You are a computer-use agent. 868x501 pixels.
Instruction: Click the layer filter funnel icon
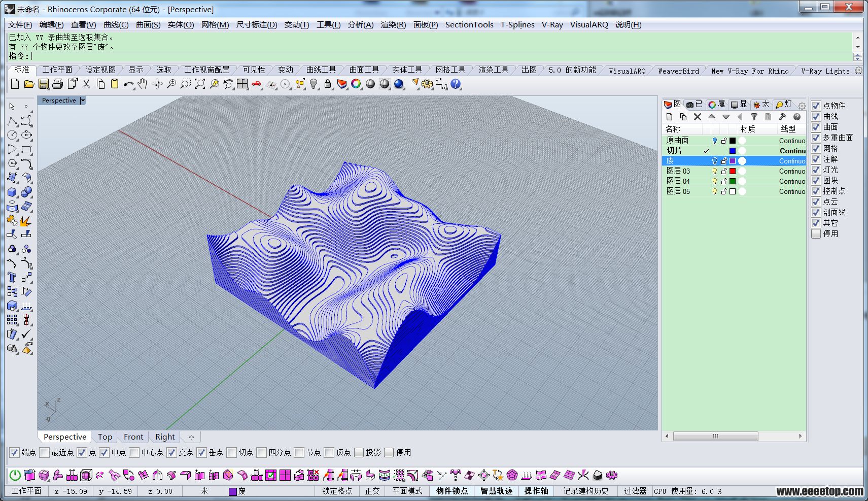click(x=754, y=117)
